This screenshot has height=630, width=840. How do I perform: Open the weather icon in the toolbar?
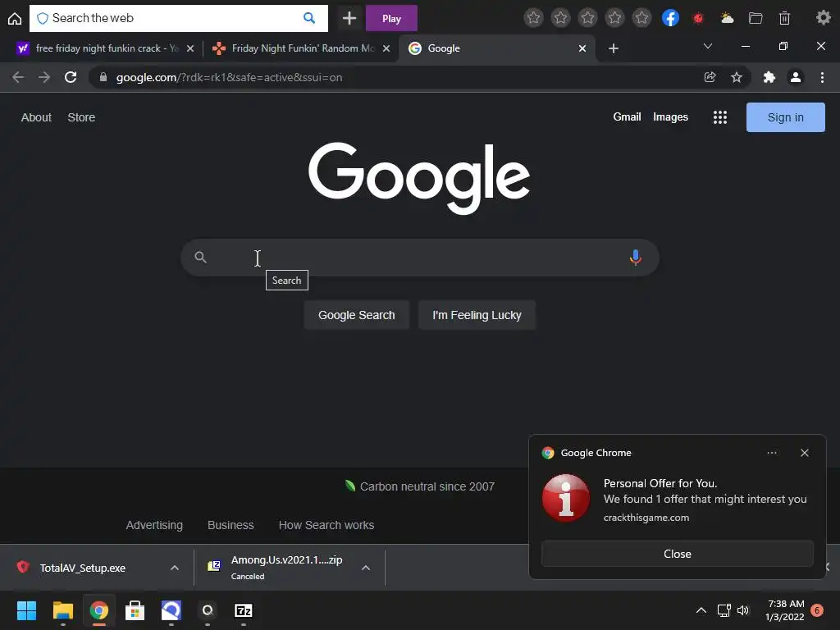click(x=727, y=18)
